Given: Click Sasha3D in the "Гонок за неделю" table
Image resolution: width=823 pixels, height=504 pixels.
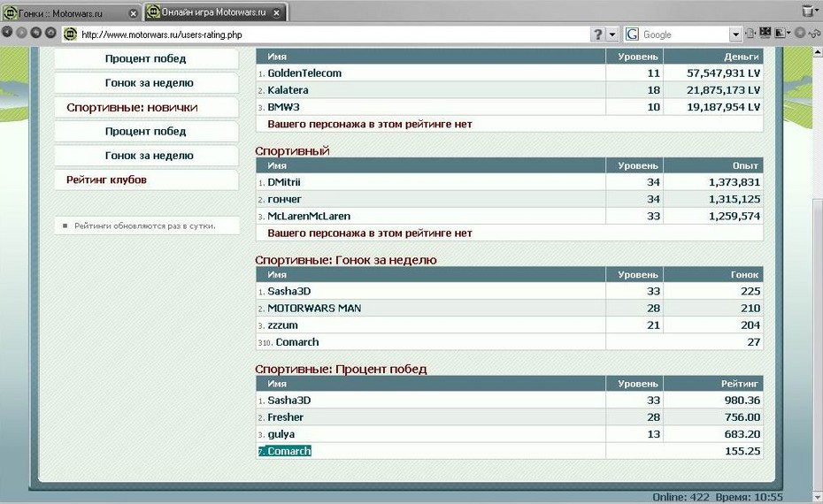Looking at the screenshot, I should tap(289, 292).
